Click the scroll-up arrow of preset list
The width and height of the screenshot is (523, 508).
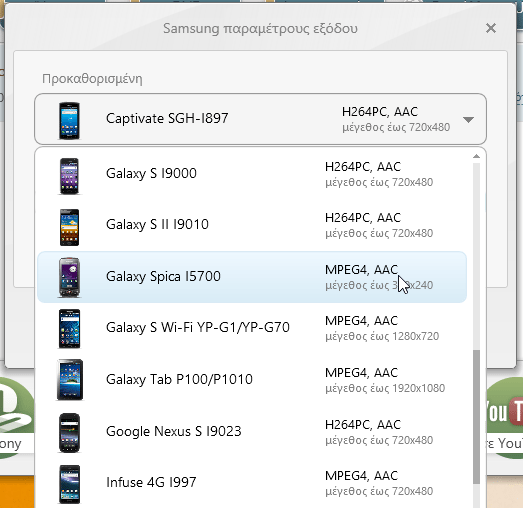click(x=476, y=156)
